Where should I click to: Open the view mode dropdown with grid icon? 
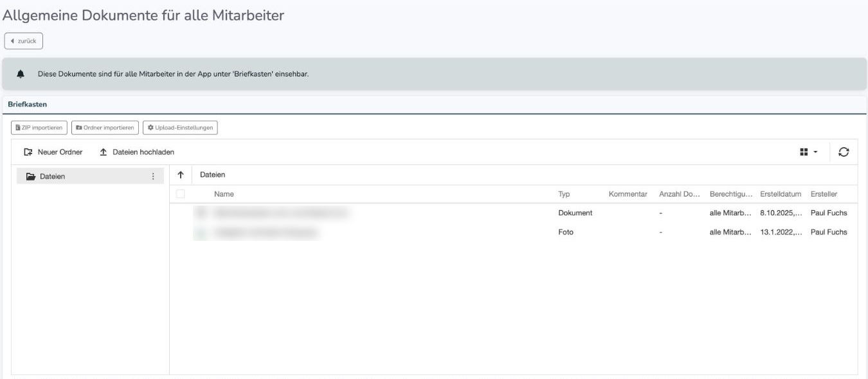point(808,152)
